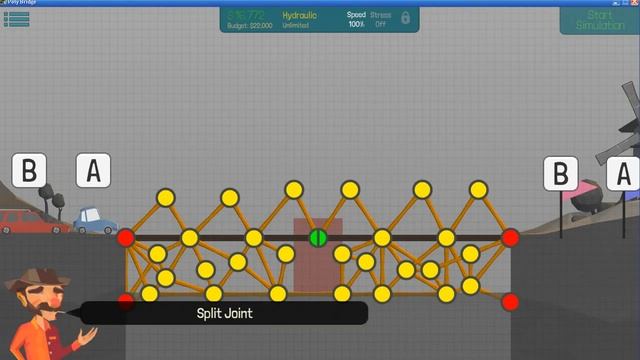Click the left checkpoint A sign
The width and height of the screenshot is (640, 360).
pos(93,170)
